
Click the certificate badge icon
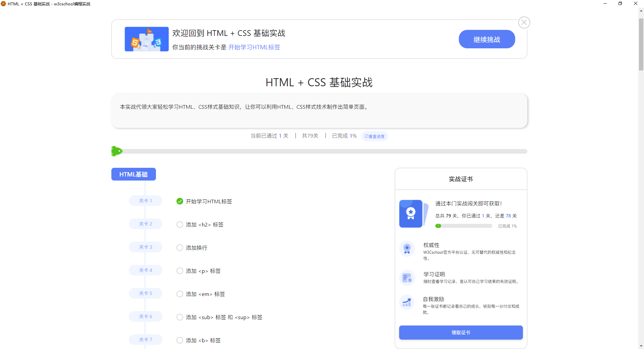click(411, 214)
